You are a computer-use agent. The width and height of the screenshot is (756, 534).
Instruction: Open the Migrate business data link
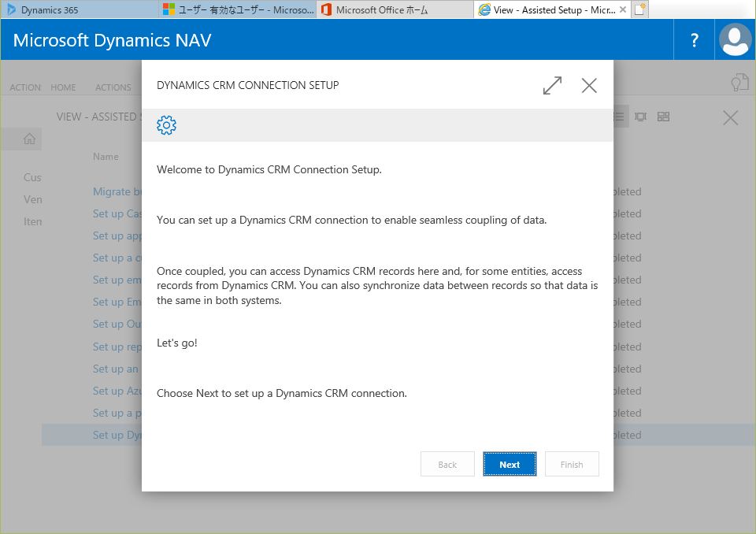[x=117, y=191]
